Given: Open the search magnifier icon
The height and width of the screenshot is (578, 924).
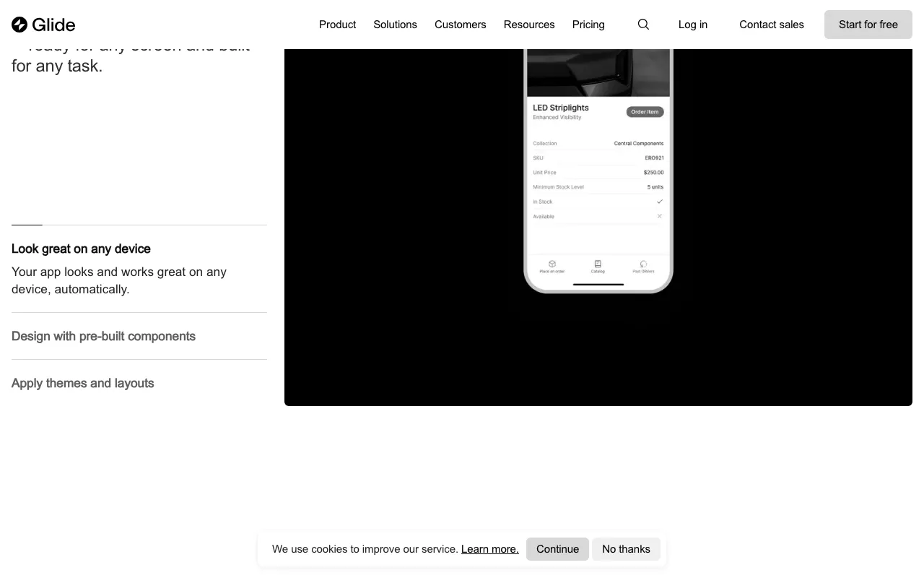Looking at the screenshot, I should 643,25.
